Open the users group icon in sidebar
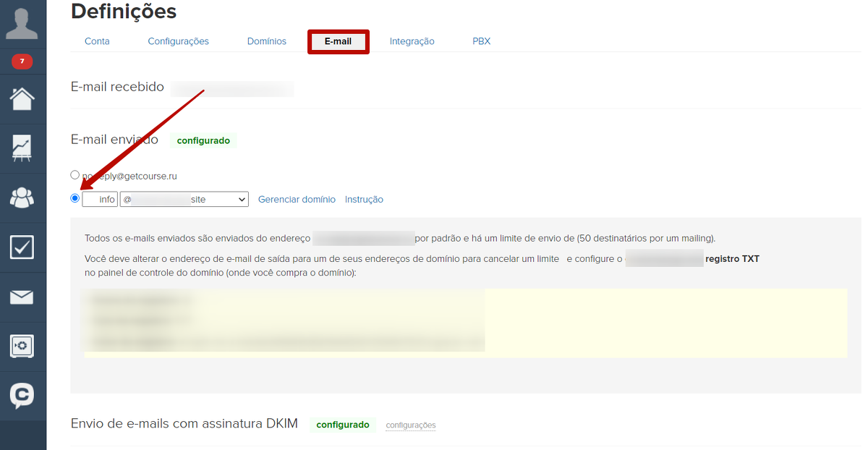 [22, 197]
